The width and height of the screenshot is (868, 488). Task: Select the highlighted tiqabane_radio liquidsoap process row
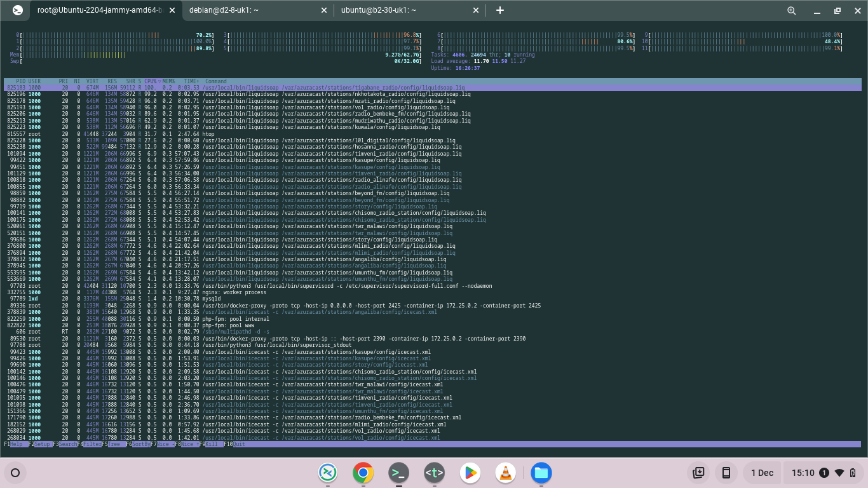pos(254,87)
